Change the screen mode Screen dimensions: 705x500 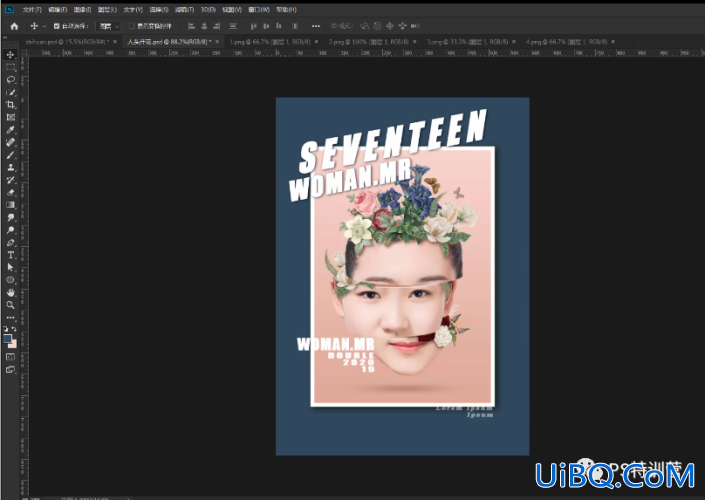coord(10,370)
